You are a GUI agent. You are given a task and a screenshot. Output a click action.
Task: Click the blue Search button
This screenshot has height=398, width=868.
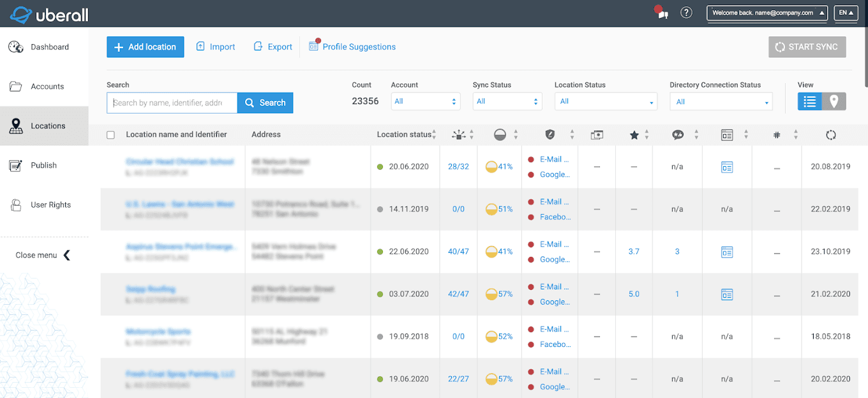tap(266, 103)
